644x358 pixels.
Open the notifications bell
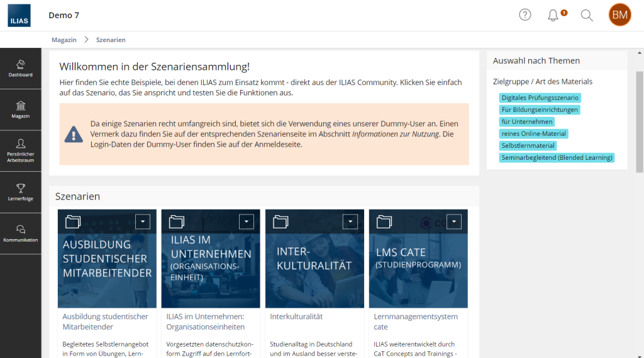pyautogui.click(x=553, y=15)
